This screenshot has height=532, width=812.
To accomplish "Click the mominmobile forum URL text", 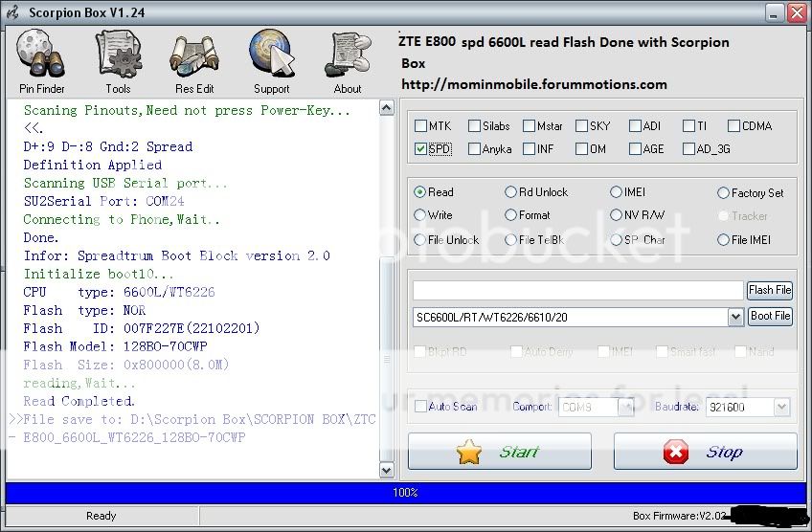I will click(534, 84).
